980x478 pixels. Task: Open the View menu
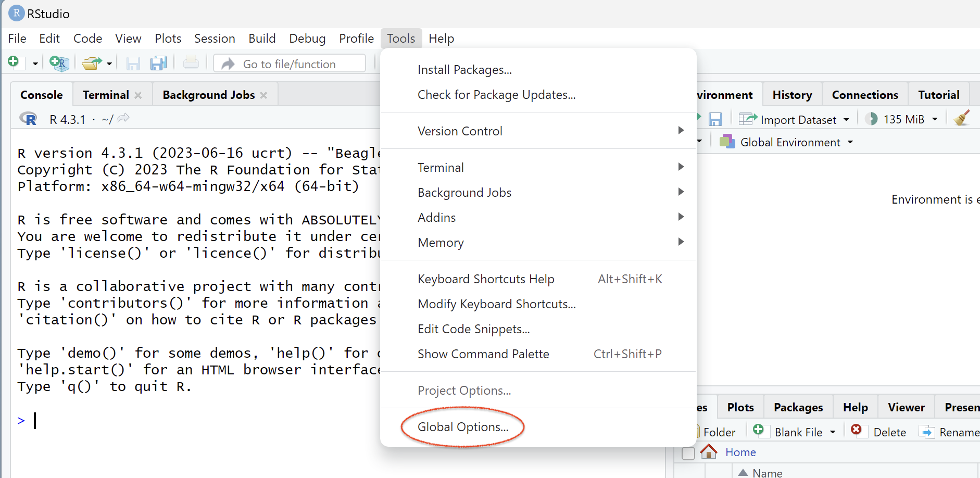click(128, 39)
